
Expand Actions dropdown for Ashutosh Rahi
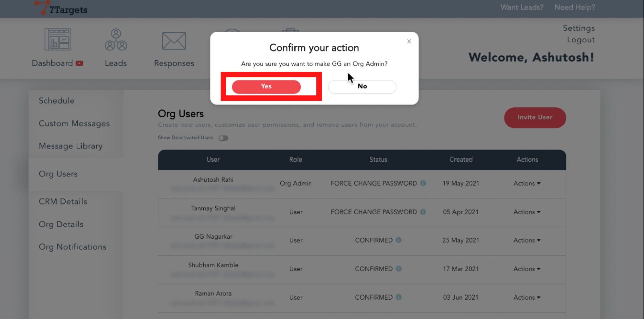(527, 183)
